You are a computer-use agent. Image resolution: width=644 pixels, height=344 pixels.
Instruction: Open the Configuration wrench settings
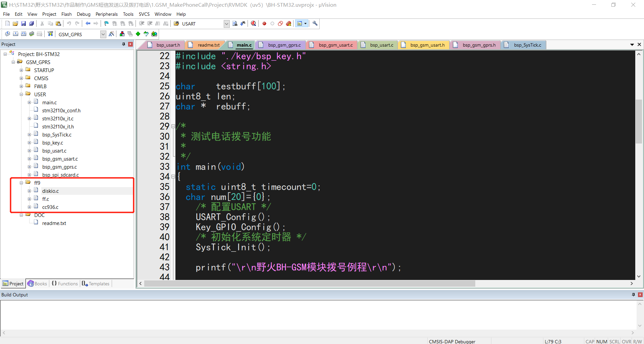315,23
